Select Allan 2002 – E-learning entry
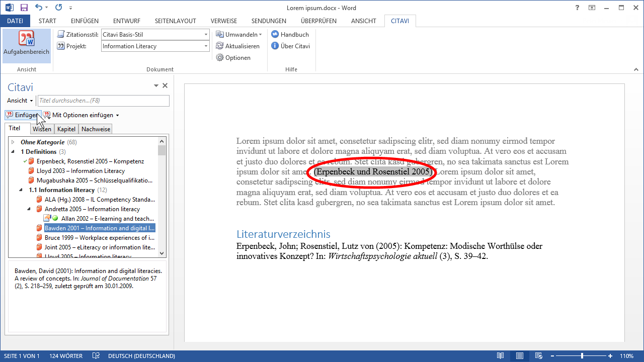This screenshot has width=644, height=362. [108, 219]
